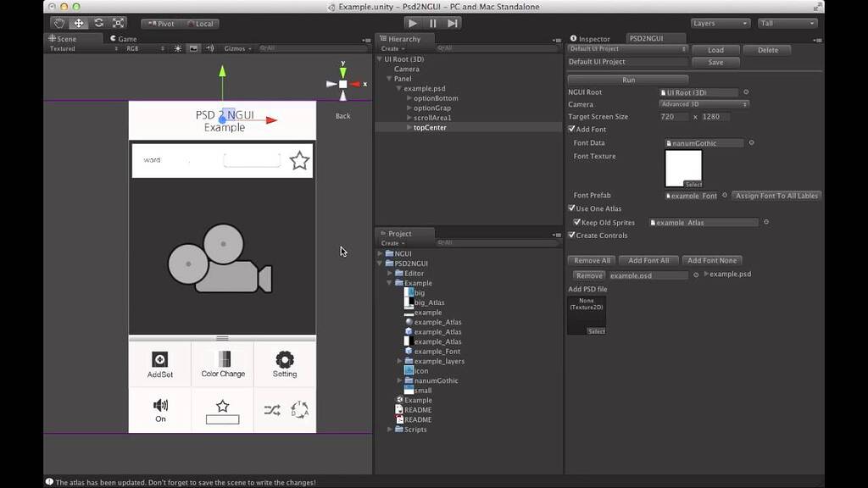Select the Rotate tool

pos(97,23)
